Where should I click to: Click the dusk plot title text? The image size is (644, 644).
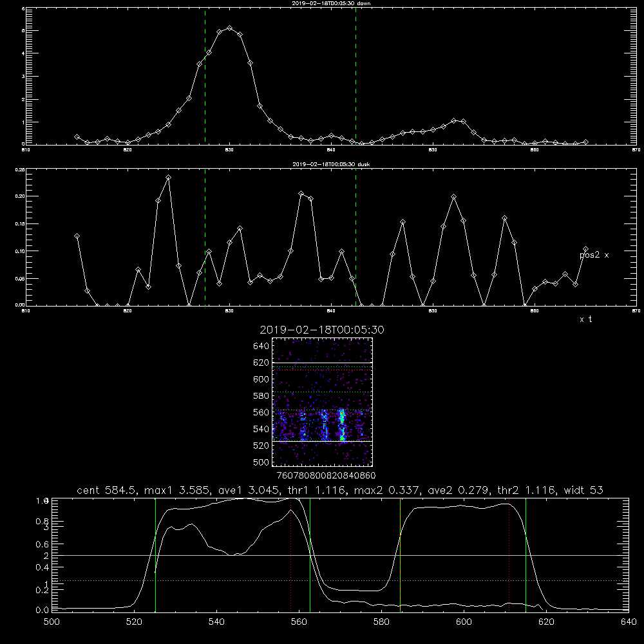331,164
